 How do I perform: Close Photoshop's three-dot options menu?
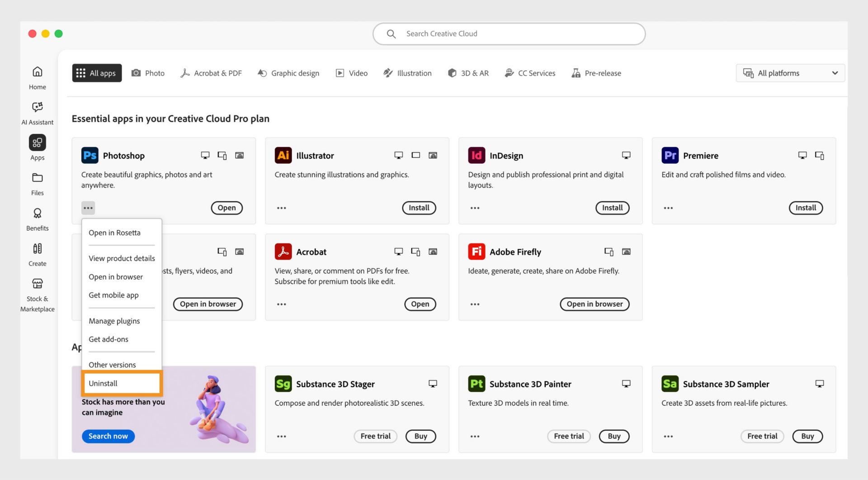pos(88,208)
